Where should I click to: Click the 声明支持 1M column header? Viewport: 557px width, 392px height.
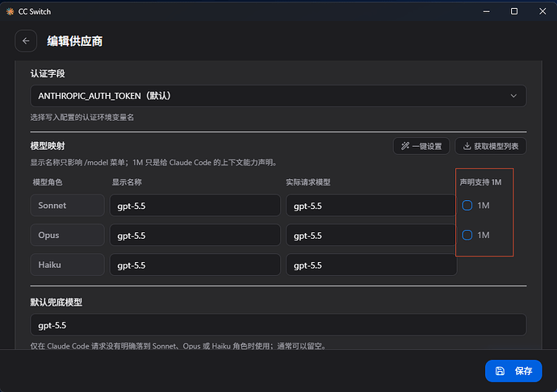coord(480,182)
